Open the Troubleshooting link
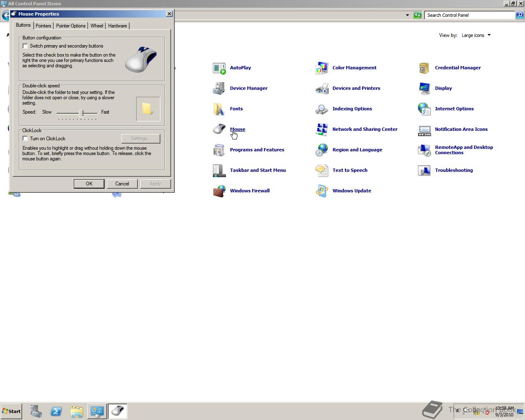This screenshot has height=420, width=525. (x=454, y=170)
